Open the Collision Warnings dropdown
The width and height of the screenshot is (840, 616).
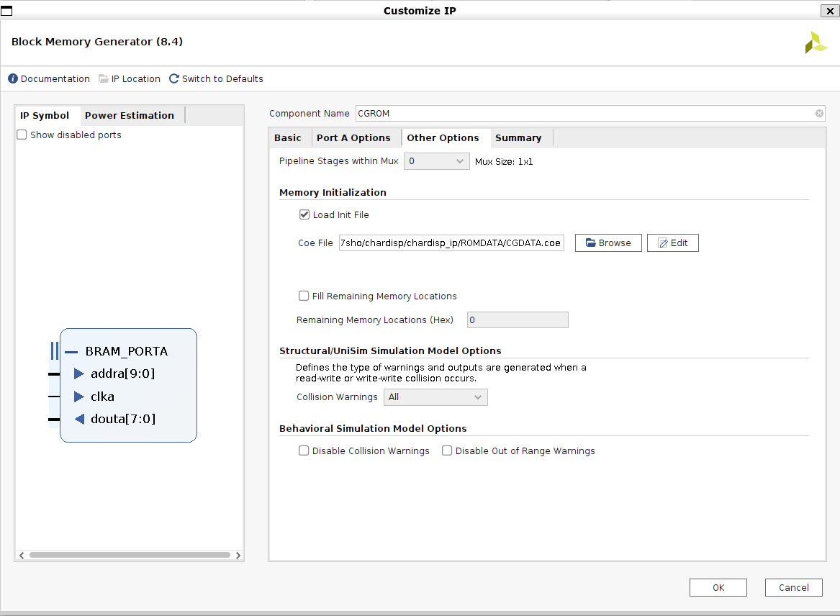435,397
